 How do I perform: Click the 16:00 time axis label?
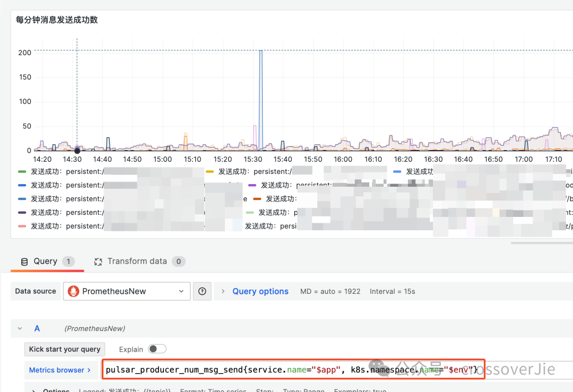(x=343, y=159)
